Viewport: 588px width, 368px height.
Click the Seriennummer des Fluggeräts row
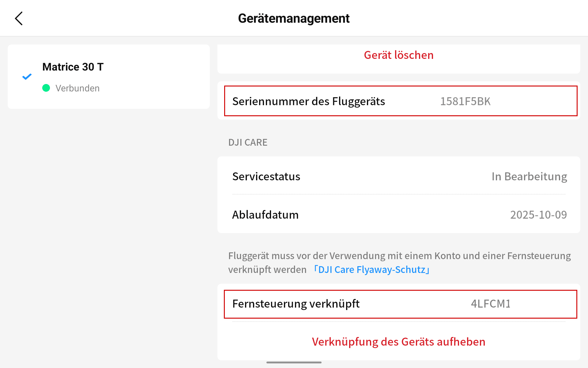click(308, 101)
